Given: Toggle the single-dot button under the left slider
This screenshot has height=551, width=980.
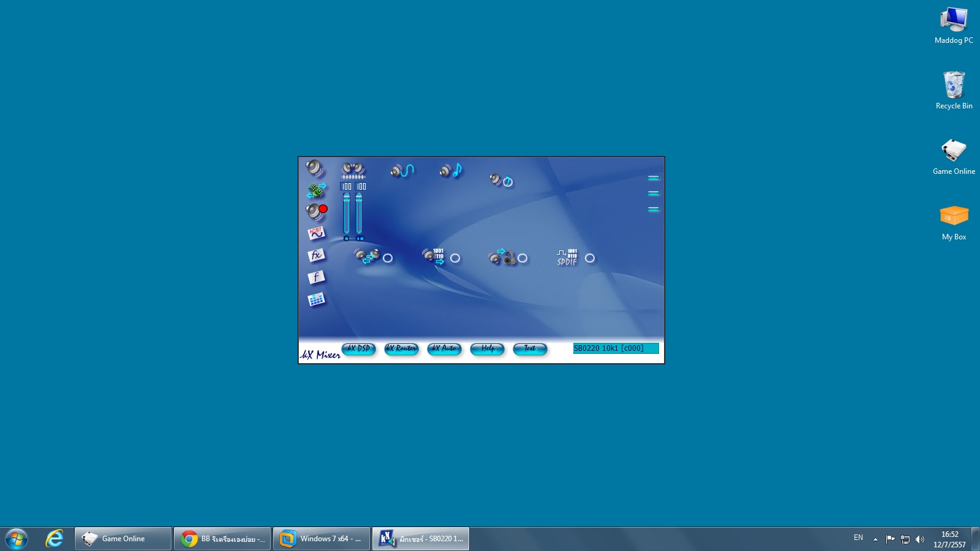Looking at the screenshot, I should (x=347, y=239).
